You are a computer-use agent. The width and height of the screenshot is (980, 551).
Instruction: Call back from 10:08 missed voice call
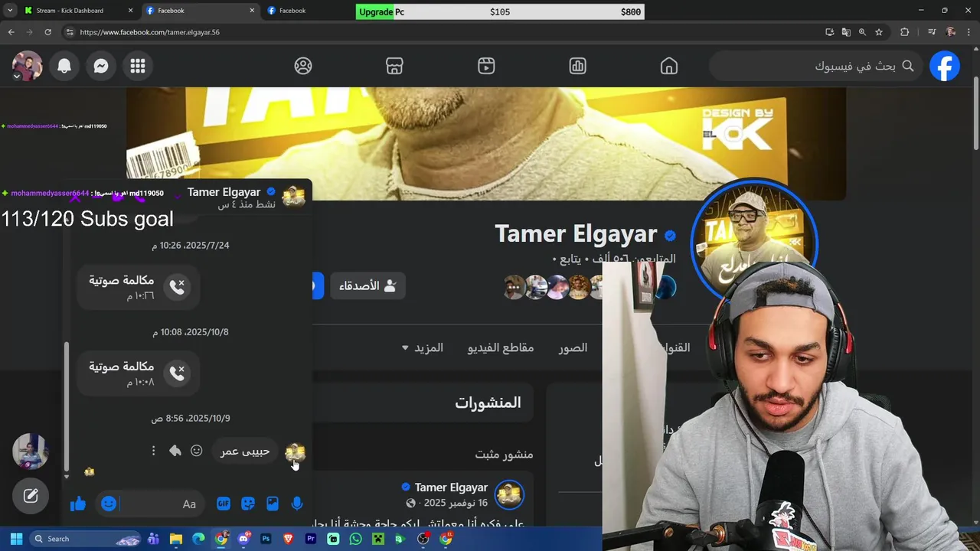pyautogui.click(x=177, y=373)
